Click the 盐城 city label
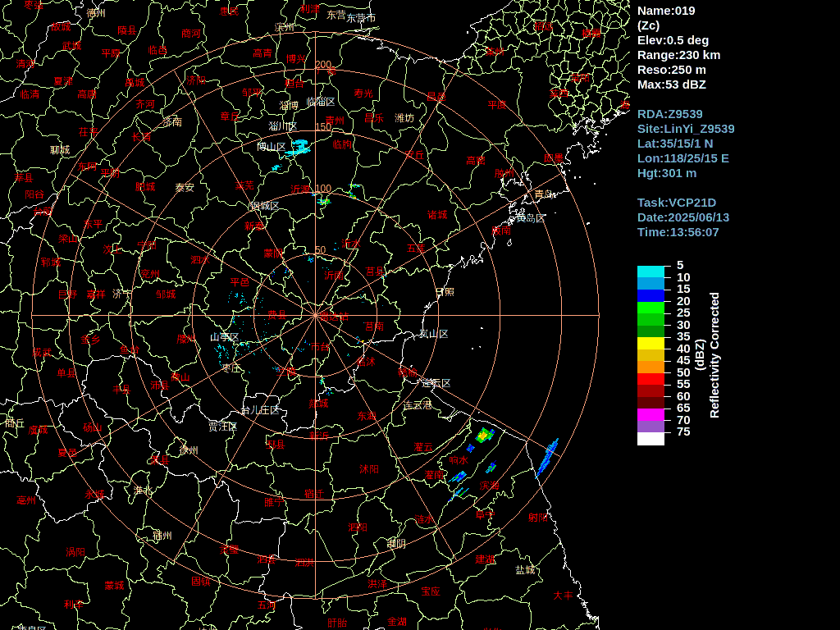This screenshot has width=840, height=630. pos(526,570)
